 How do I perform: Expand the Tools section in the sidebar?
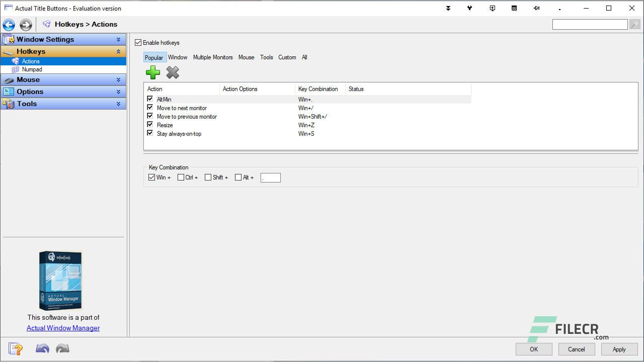click(119, 104)
